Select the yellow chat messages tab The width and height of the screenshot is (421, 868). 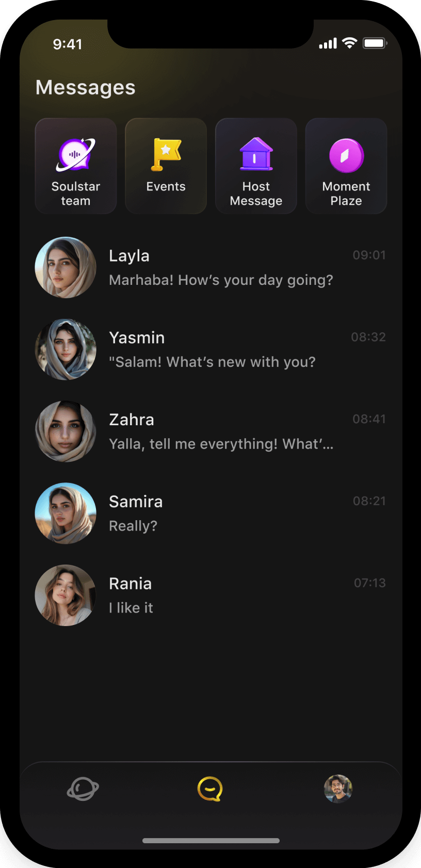click(x=210, y=789)
